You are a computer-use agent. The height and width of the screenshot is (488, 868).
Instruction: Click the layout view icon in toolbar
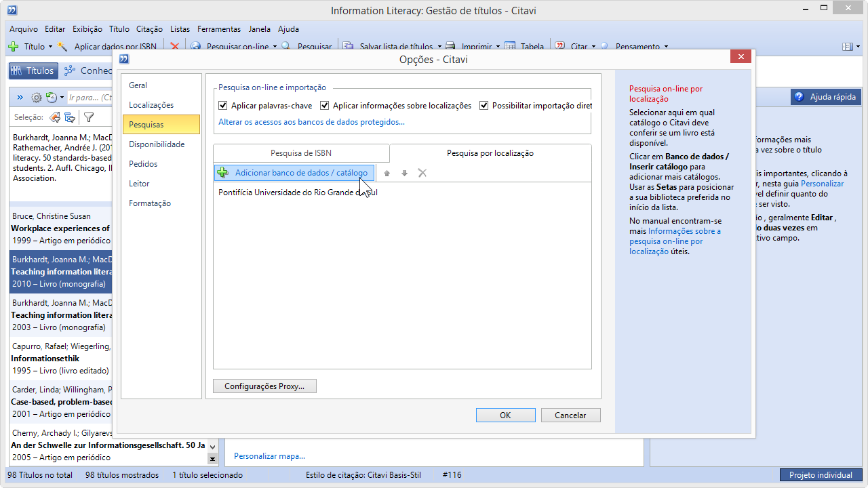(x=847, y=47)
